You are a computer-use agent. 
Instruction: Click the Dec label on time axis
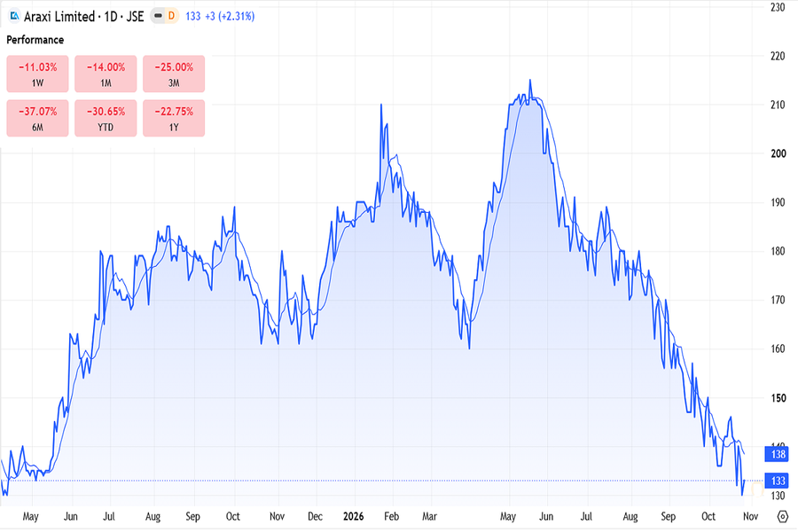(315, 517)
